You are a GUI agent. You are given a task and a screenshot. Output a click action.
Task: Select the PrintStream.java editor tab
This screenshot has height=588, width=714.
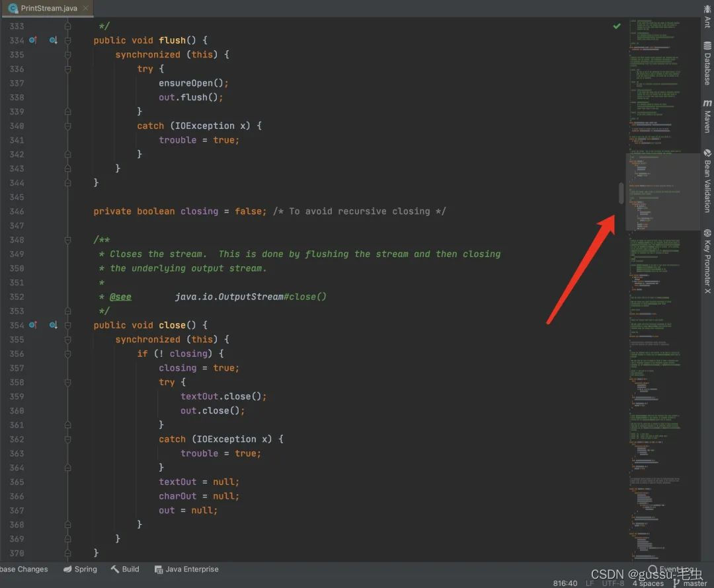tap(48, 8)
